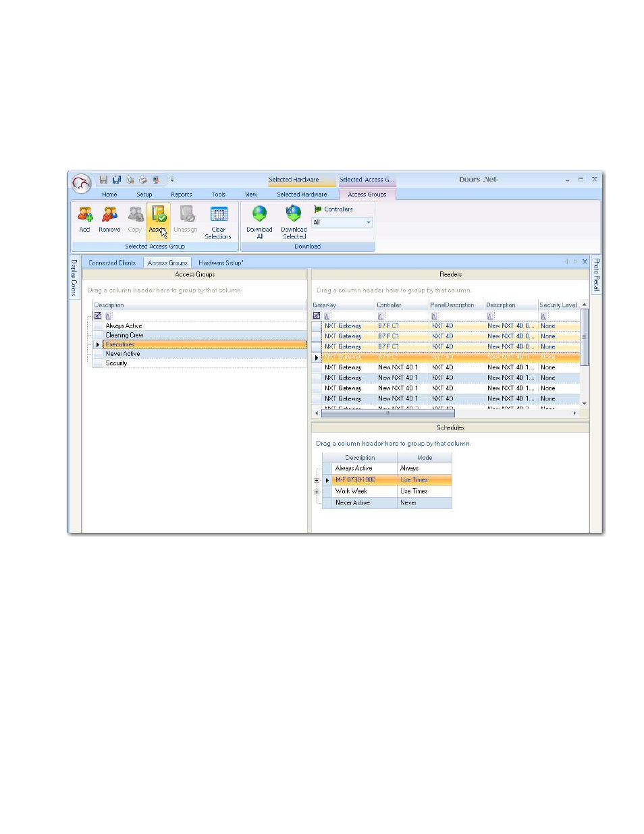This screenshot has width=644, height=834.
Task: Switch to the Hardware Setup tab
Action: [221, 263]
